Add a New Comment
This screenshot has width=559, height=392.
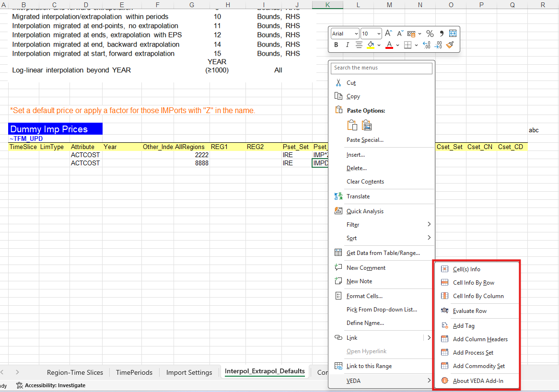point(382,267)
